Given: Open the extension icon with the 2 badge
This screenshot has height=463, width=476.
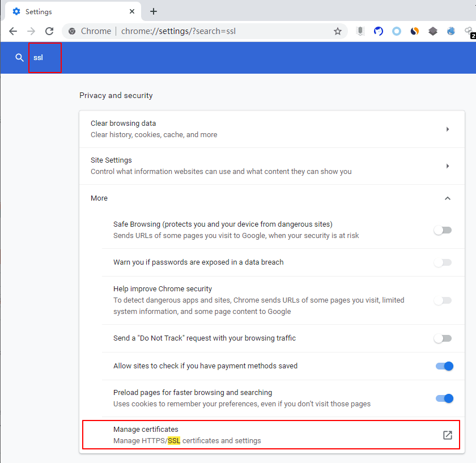Looking at the screenshot, I should point(470,32).
